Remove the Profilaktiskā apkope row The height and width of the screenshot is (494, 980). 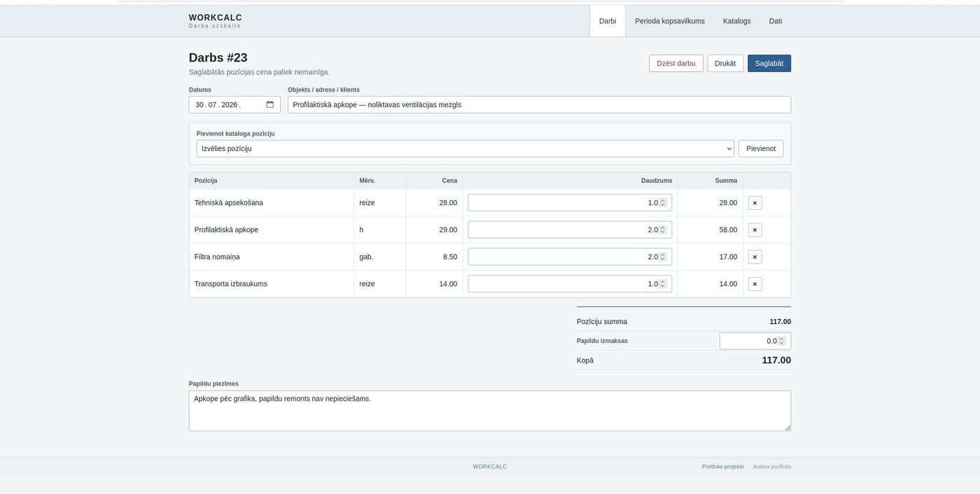point(755,230)
